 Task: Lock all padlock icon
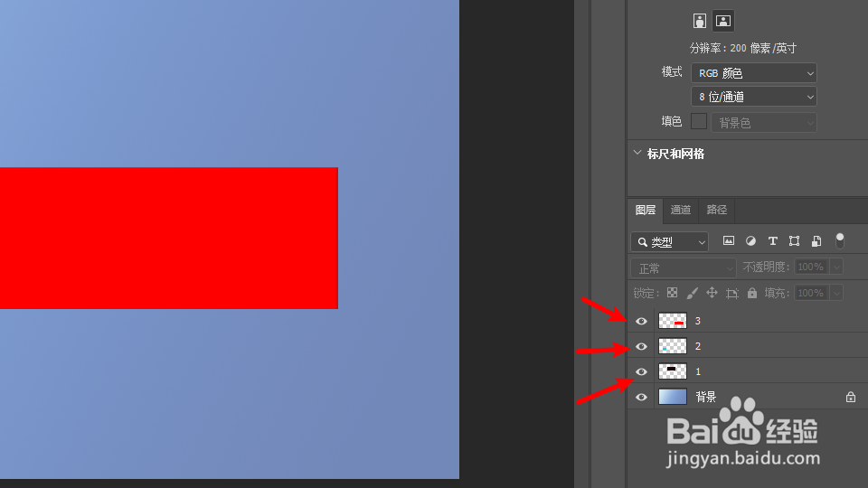(752, 293)
